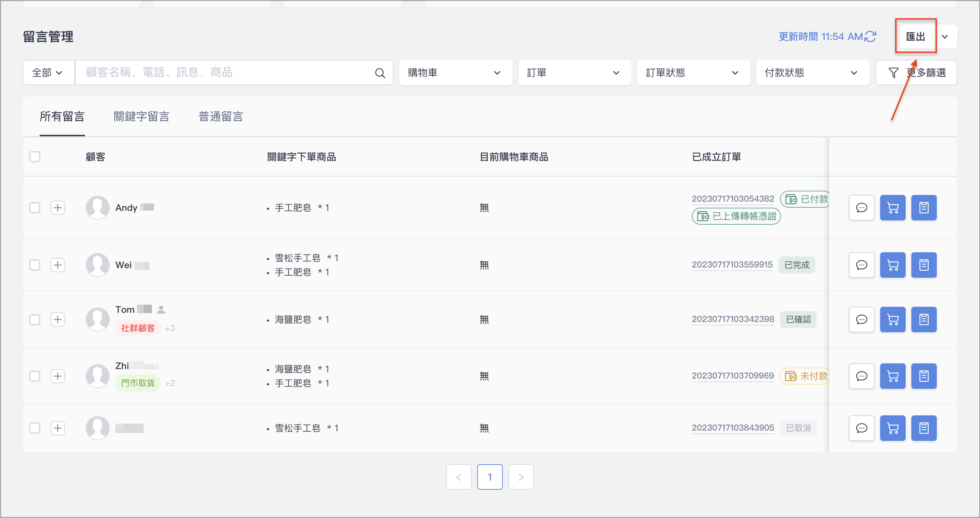The image size is (980, 518).
Task: Open cart icon in Wei's row
Action: click(x=893, y=265)
